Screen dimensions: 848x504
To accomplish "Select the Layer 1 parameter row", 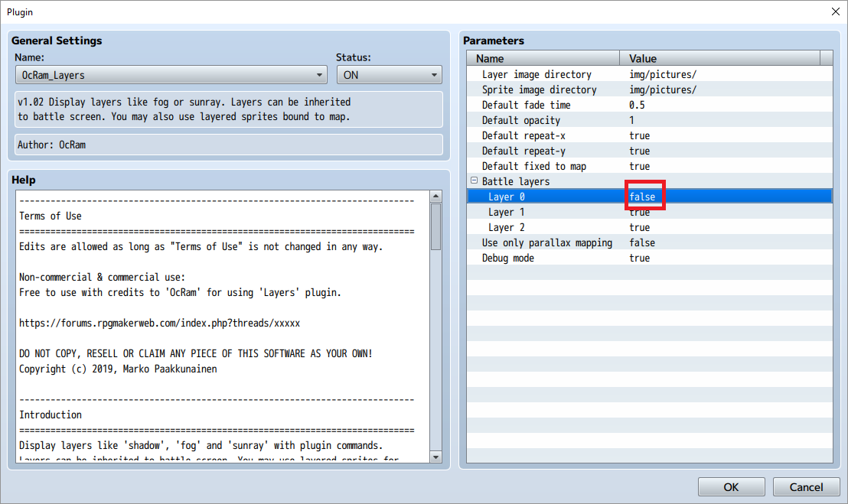I will (650, 212).
